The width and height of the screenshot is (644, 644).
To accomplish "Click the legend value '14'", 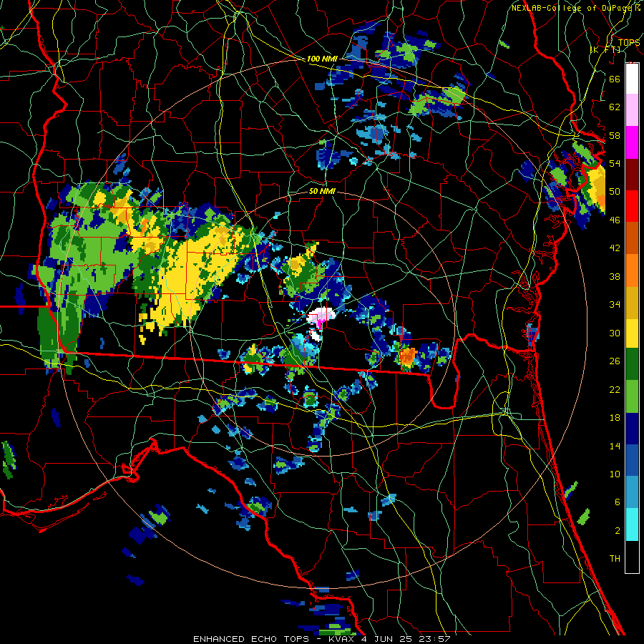I will click(615, 446).
